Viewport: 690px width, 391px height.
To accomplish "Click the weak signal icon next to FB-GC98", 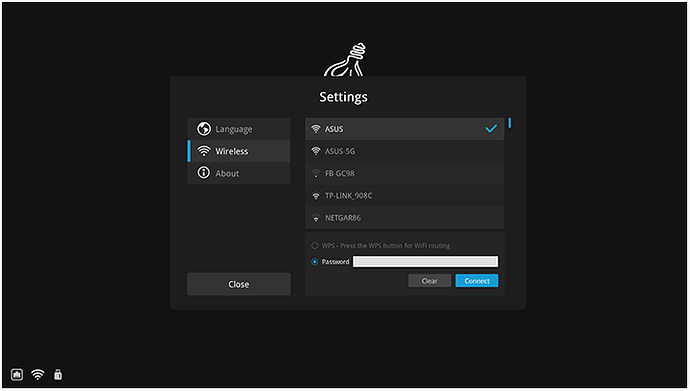I will pyautogui.click(x=316, y=173).
